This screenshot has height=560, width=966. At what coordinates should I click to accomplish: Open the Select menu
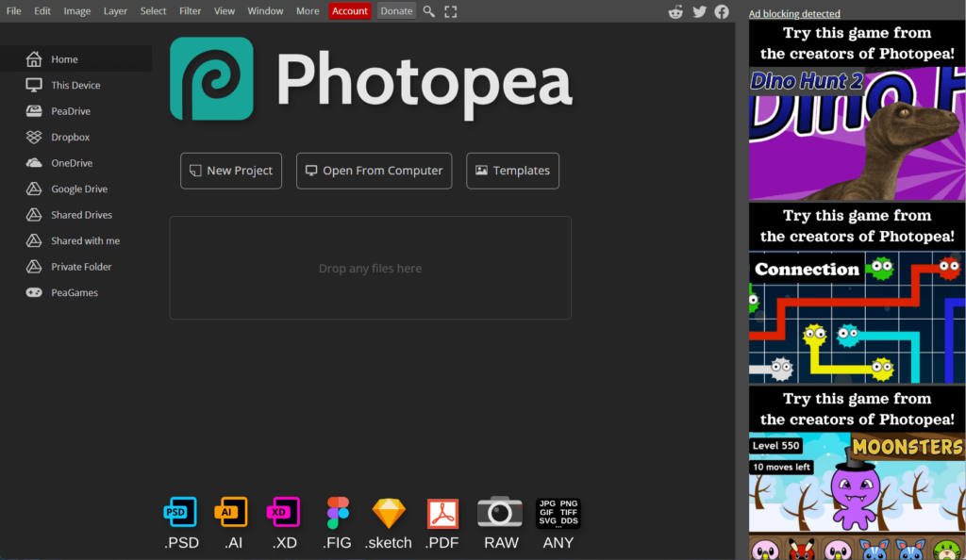(x=153, y=11)
